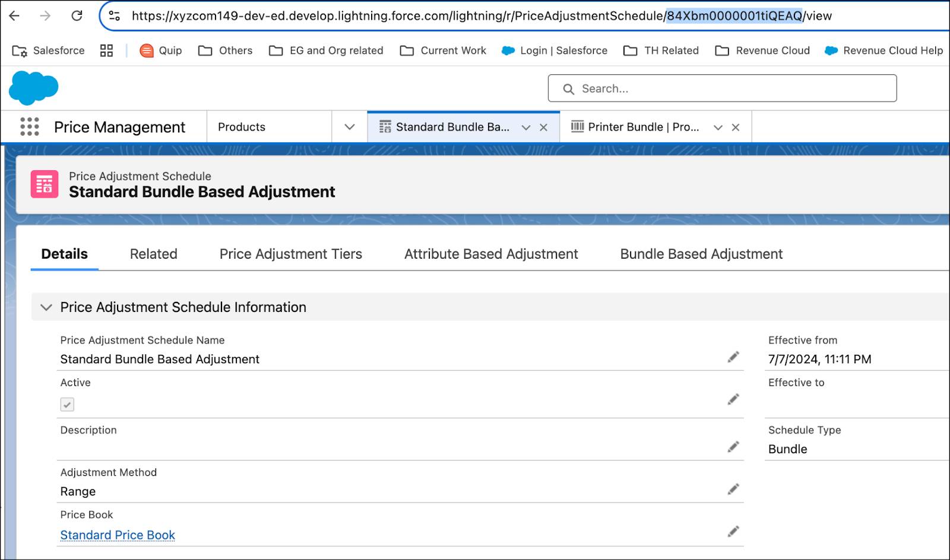This screenshot has width=950, height=560.
Task: Edit Price Adjustment Schedule Name pencil icon
Action: pyautogui.click(x=733, y=357)
